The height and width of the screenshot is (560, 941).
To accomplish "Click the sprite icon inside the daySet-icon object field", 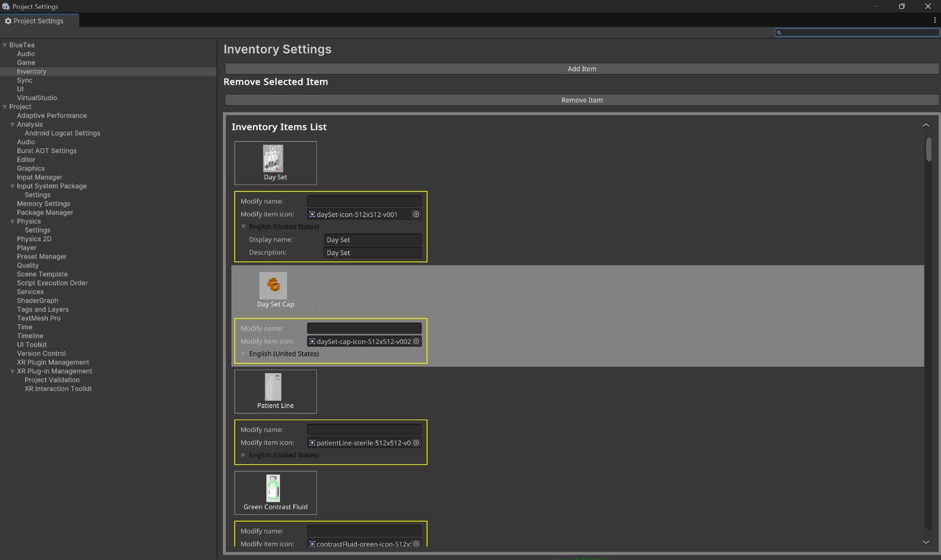I will pos(312,214).
